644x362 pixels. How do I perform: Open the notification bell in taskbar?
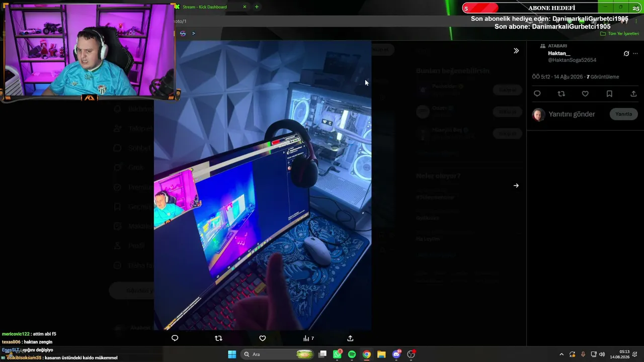point(635,354)
